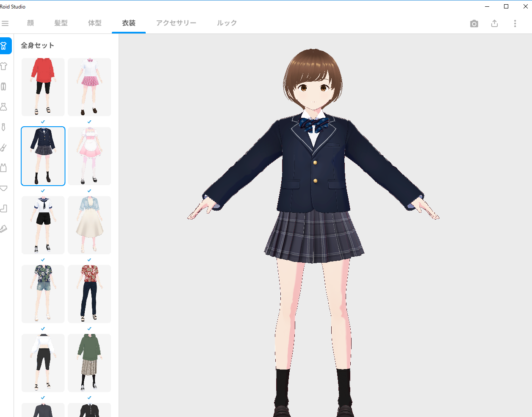This screenshot has height=417, width=532.
Task: Select the arm accessory category icon
Action: 4,147
